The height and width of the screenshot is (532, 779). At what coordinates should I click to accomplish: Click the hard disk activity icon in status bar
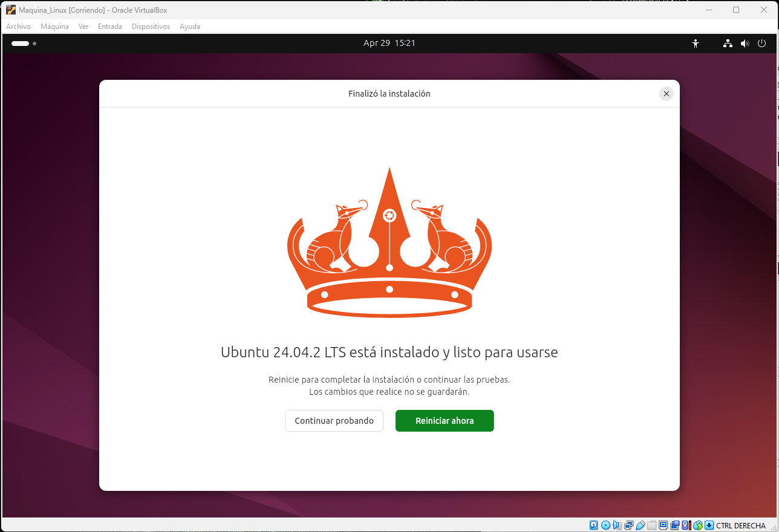pyautogui.click(x=594, y=525)
